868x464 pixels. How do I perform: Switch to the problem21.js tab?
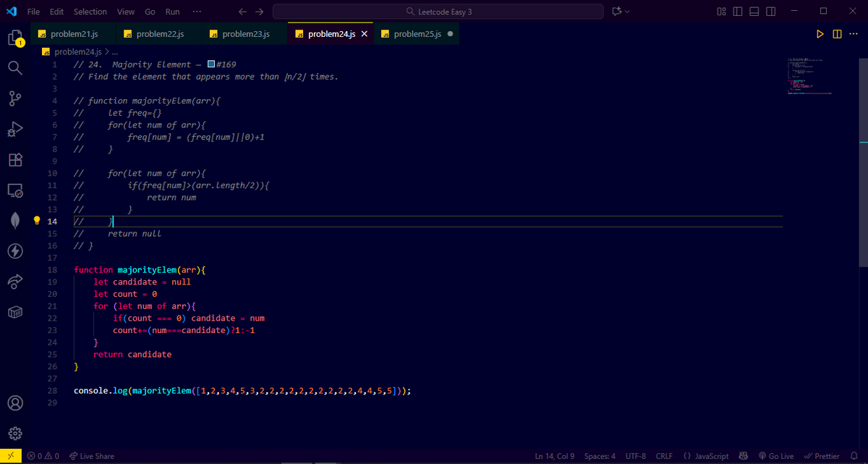point(74,34)
